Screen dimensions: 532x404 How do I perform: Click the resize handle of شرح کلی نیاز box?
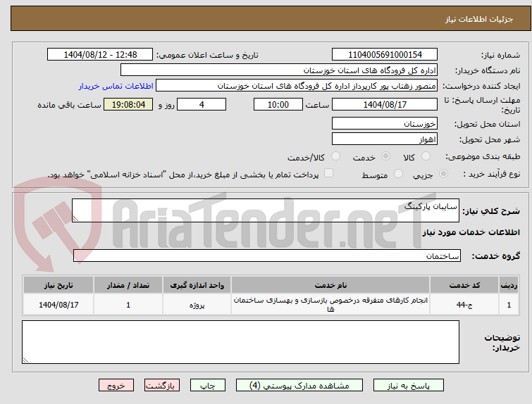coord(75,219)
